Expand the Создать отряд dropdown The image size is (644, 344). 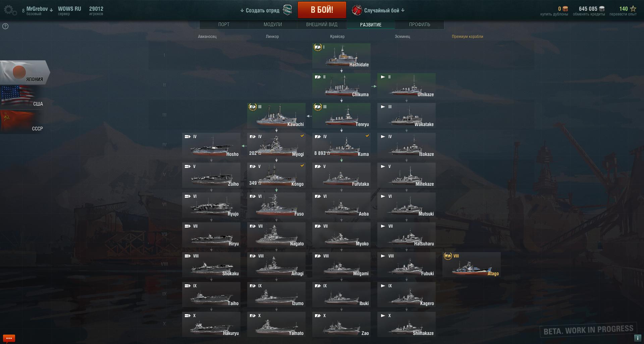point(260,10)
